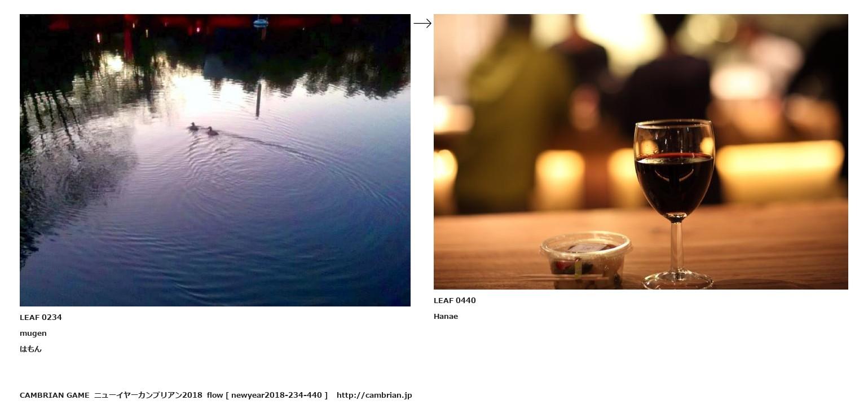The height and width of the screenshot is (409, 868).
Task: Click the blurred candle lights on the right
Action: (x=781, y=161)
